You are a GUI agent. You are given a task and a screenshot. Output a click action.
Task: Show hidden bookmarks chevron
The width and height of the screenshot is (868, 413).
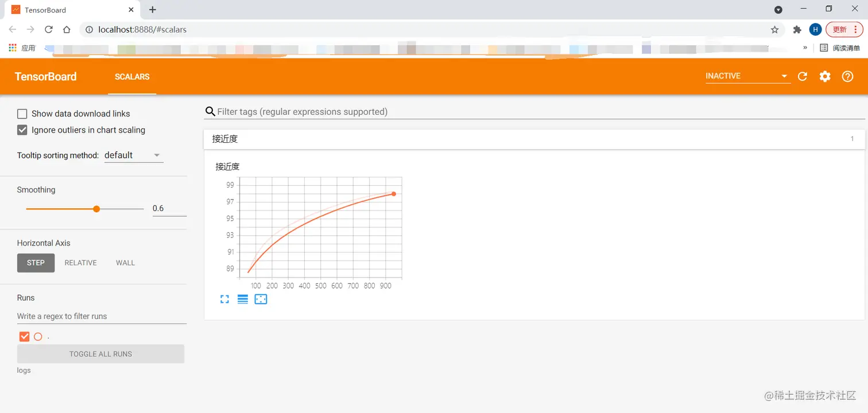coord(805,48)
